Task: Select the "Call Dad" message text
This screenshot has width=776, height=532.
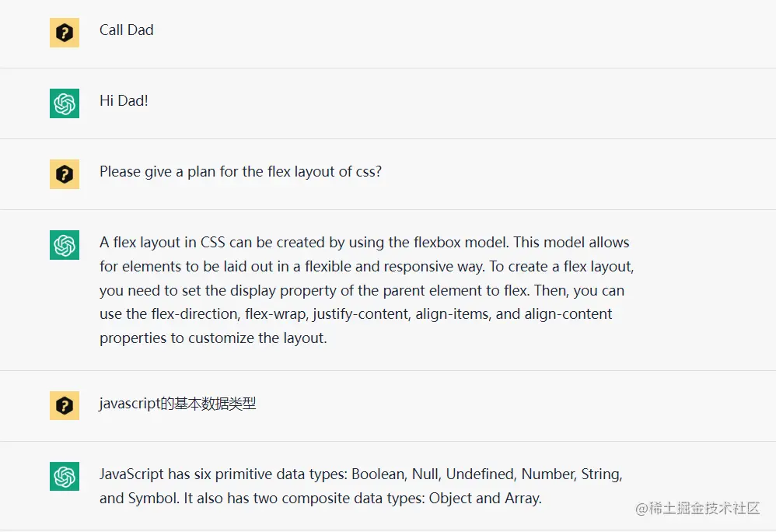Action: click(127, 30)
